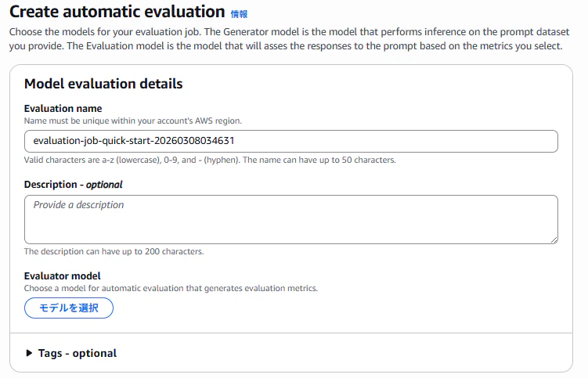The image size is (588, 378).
Task: Click the 'Evaluator model' label
Action: tap(63, 275)
